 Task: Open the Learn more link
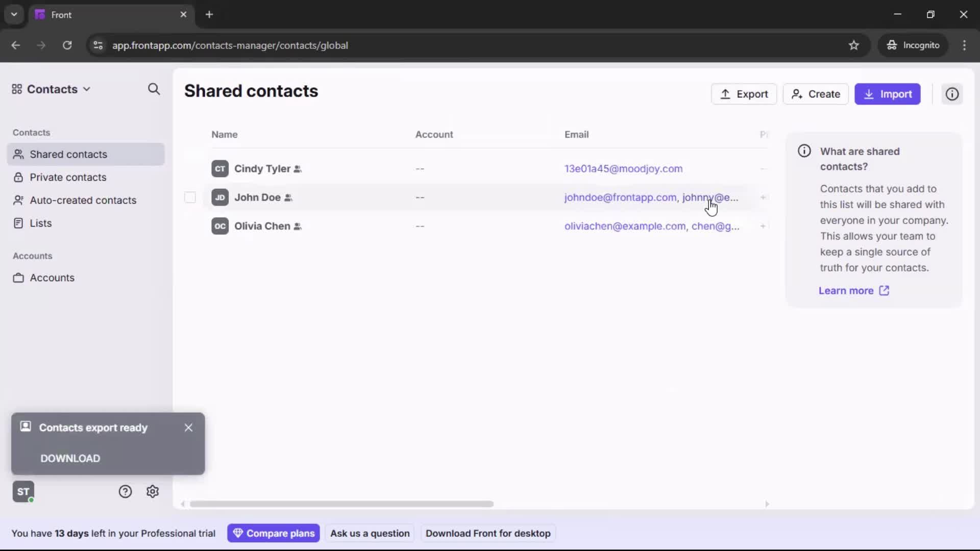click(x=848, y=290)
